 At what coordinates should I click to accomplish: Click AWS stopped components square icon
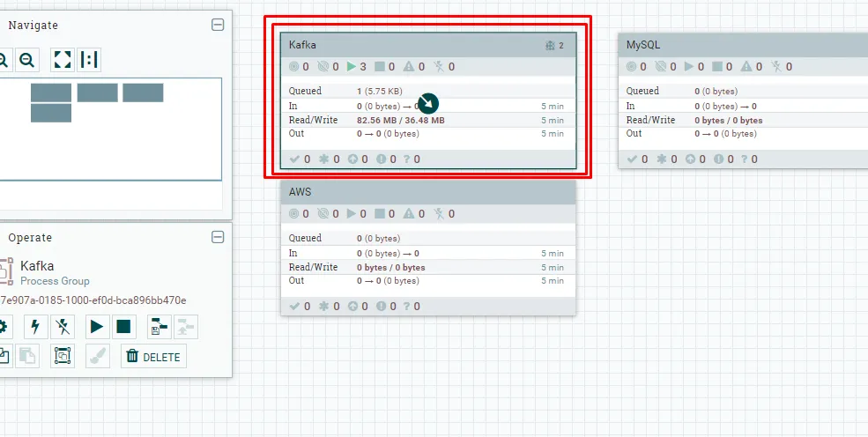click(380, 213)
